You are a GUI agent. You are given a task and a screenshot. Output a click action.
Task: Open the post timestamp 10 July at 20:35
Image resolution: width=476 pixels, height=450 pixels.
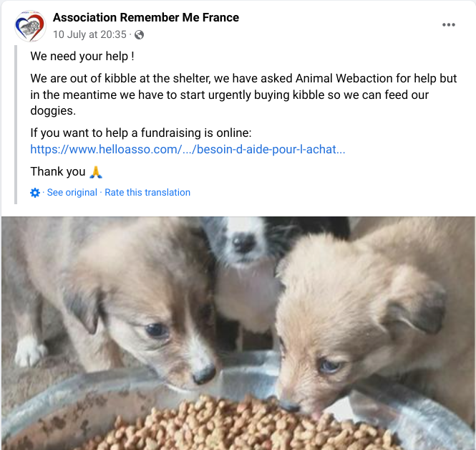(89, 34)
